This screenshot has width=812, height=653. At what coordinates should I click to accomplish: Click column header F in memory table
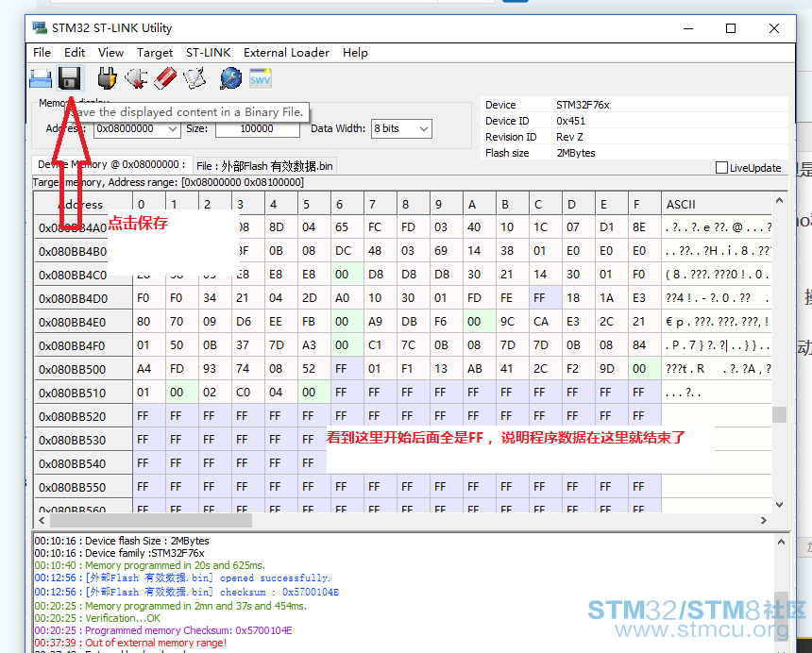(645, 205)
